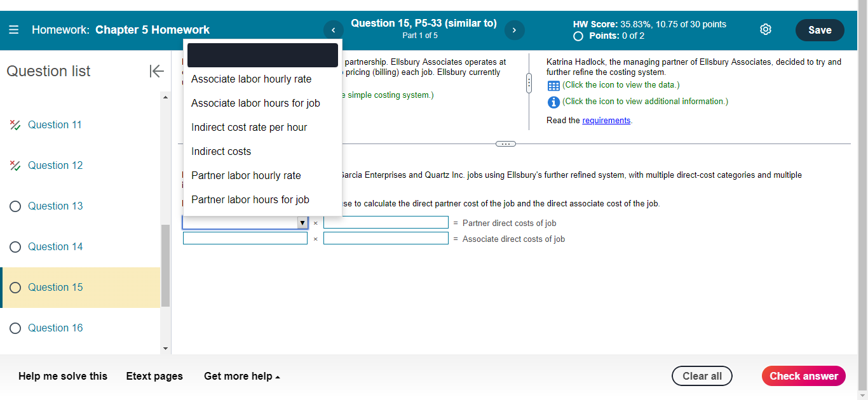
Task: Click the ellipsis divider control below the problem
Action: click(x=505, y=144)
